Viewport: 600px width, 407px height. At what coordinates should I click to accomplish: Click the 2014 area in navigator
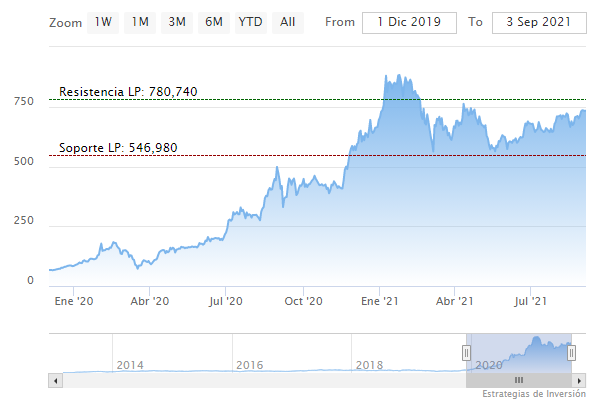tap(131, 365)
